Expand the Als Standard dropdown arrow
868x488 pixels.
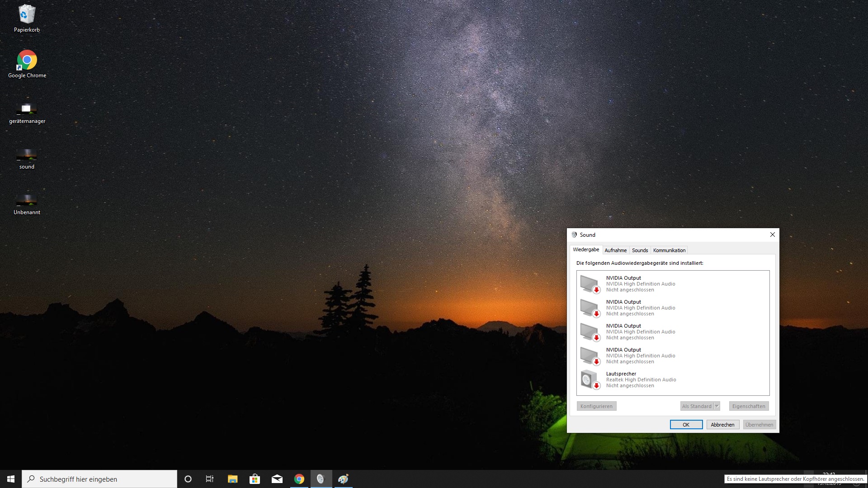(x=717, y=406)
